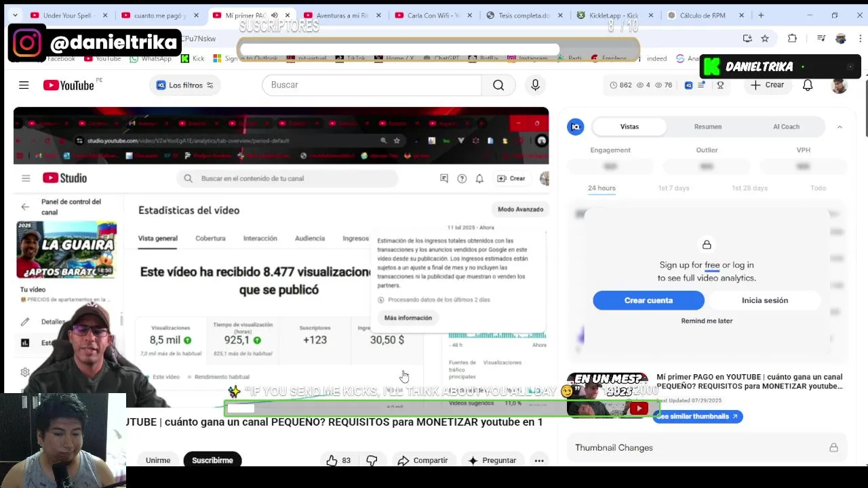Image resolution: width=868 pixels, height=488 pixels.
Task: Type in the Buscar search field
Action: point(372,85)
